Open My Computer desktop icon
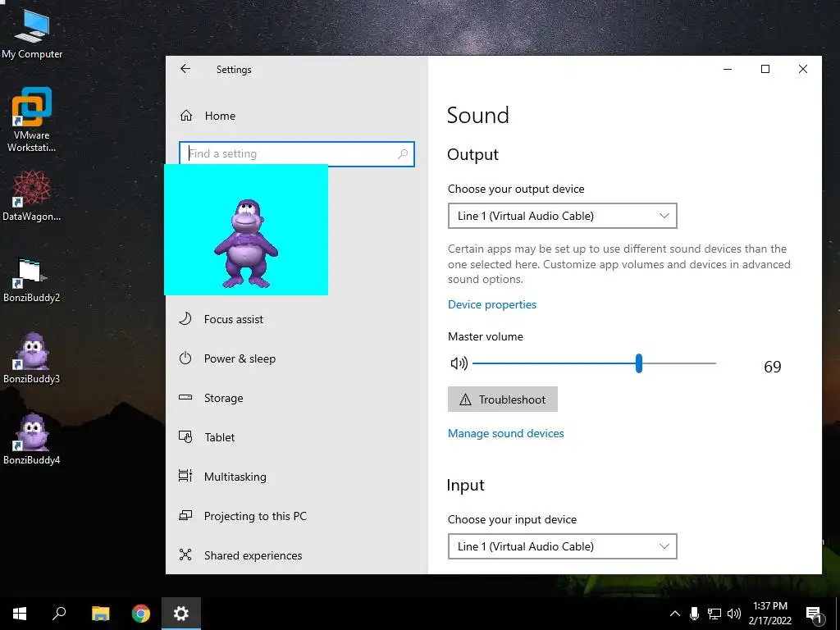 [x=32, y=34]
